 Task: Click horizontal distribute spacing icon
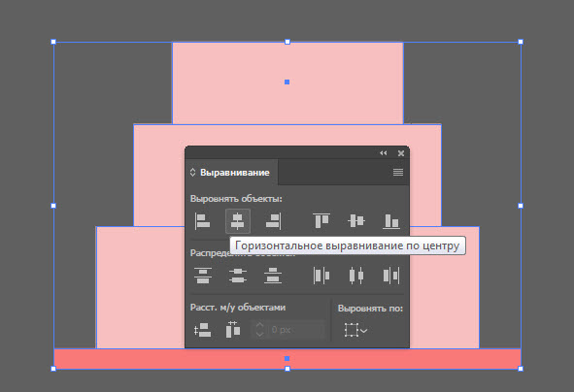coord(233,330)
